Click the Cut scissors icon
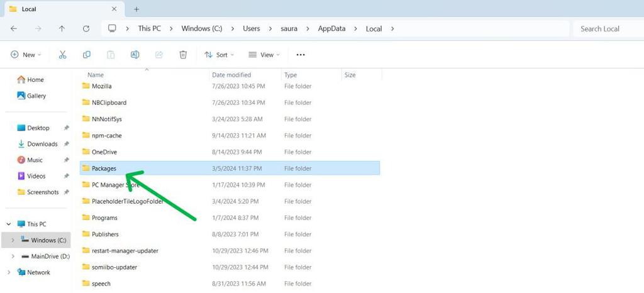Screen dimensions: 644x293 62,55
